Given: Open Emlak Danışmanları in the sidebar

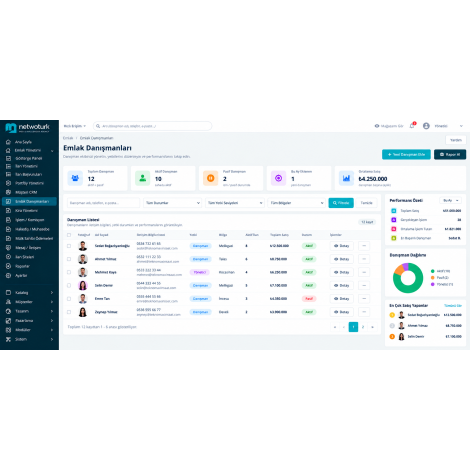Looking at the screenshot, I should 29,201.
